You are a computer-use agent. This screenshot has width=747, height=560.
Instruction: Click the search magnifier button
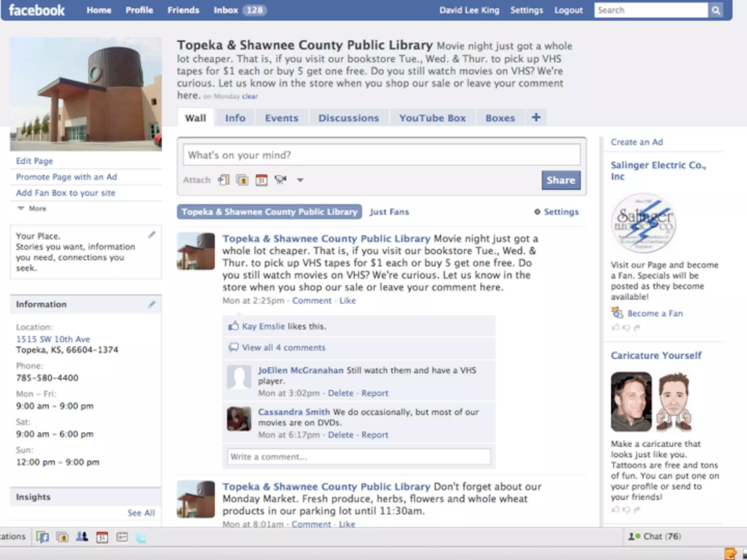click(x=716, y=10)
